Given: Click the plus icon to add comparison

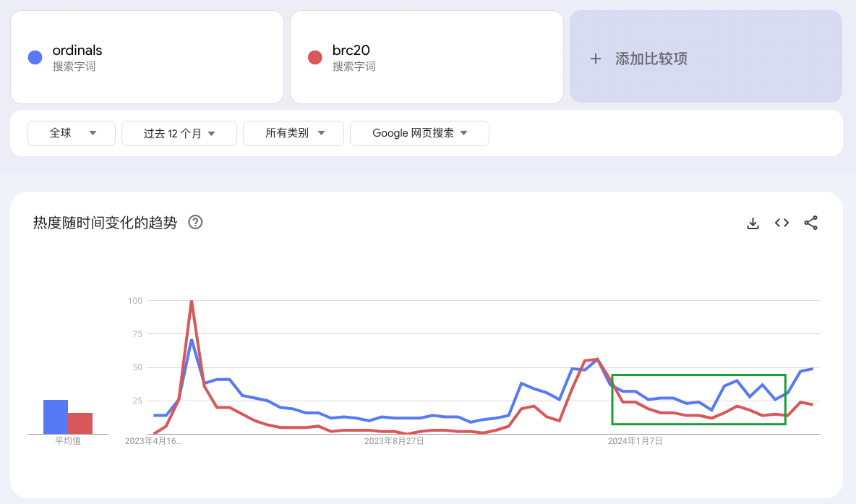Looking at the screenshot, I should coord(596,59).
